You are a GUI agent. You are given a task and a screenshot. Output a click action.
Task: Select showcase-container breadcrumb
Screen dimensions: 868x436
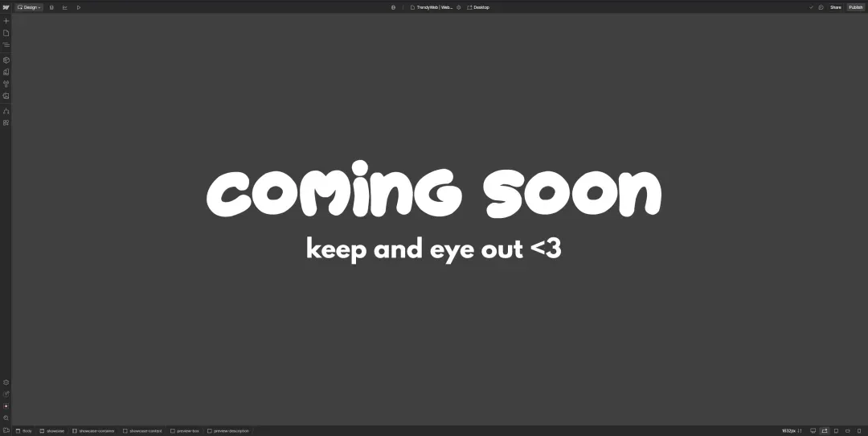tap(93, 430)
